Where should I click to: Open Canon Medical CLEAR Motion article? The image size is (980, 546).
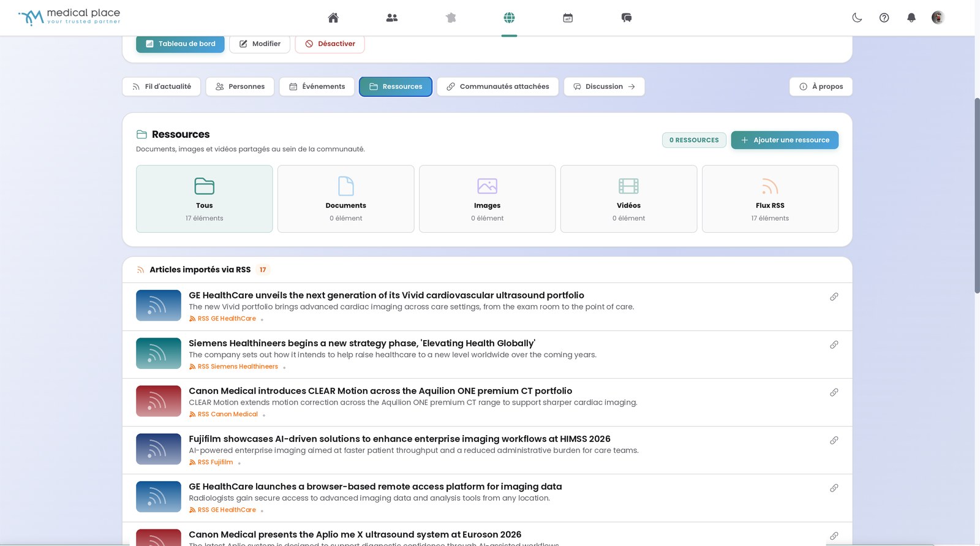[380, 391]
